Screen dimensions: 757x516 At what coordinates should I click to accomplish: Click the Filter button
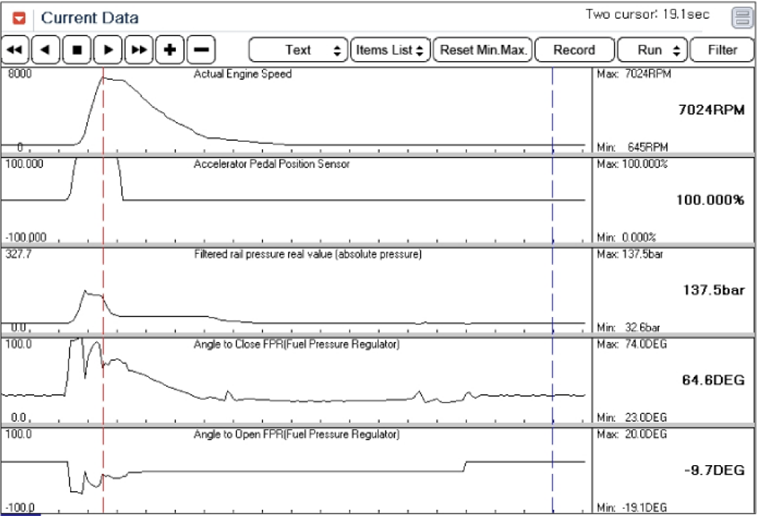tap(722, 50)
